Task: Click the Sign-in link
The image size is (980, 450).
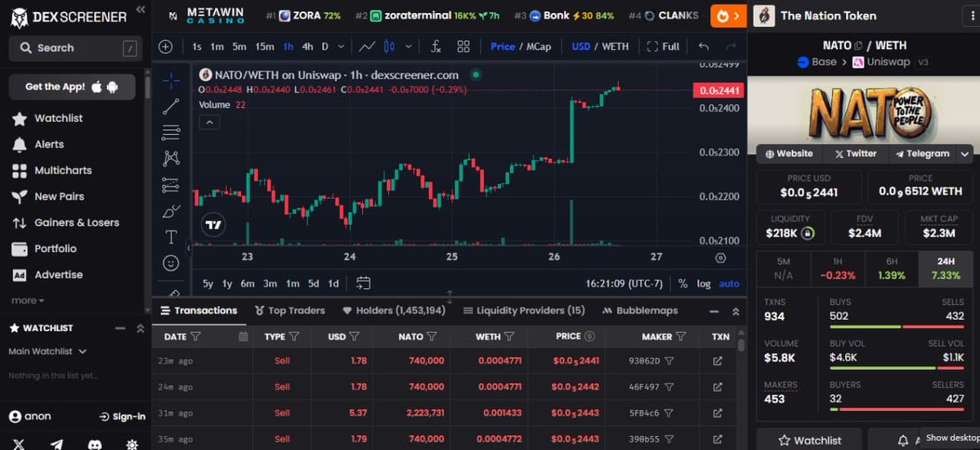Action: tap(123, 416)
